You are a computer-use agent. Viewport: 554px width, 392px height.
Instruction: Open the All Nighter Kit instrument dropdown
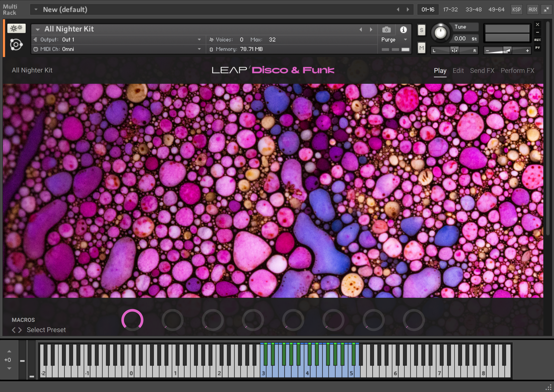pyautogui.click(x=37, y=29)
